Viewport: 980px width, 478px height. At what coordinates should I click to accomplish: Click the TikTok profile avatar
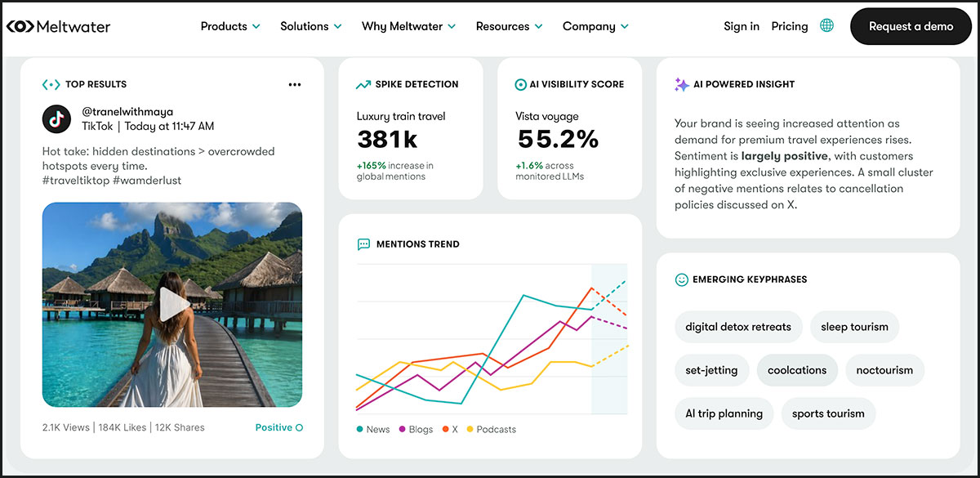pos(56,119)
